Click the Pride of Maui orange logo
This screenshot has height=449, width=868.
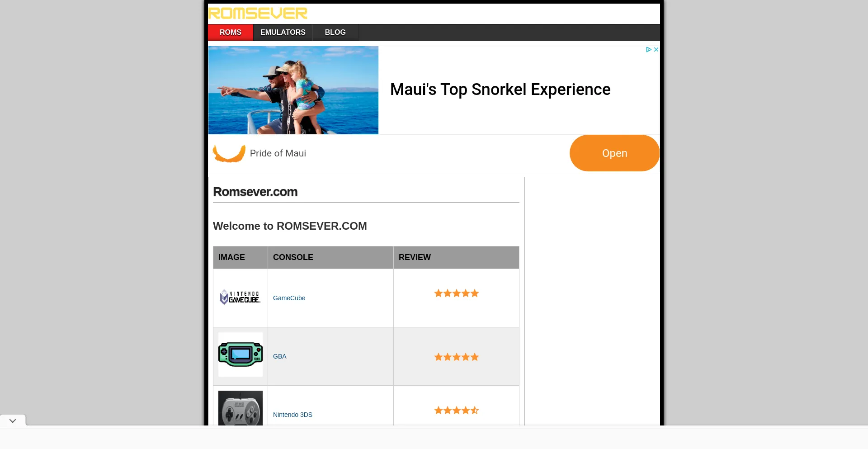(229, 153)
